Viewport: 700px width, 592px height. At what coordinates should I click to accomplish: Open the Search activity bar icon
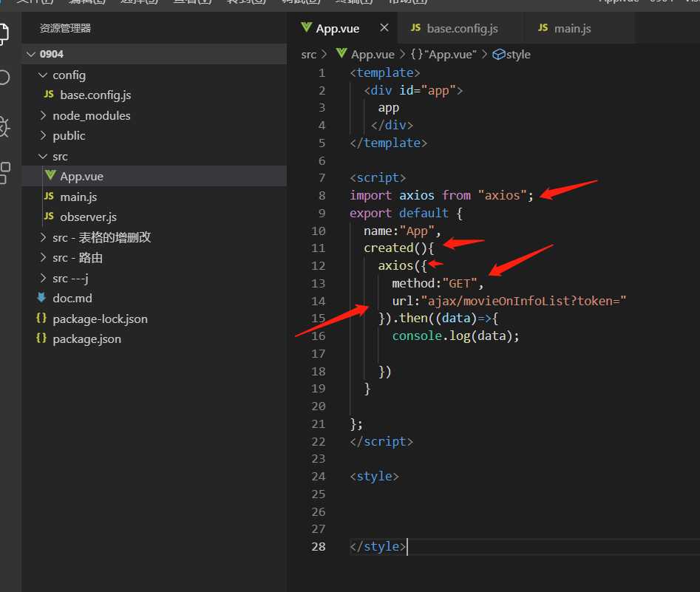coord(4,78)
